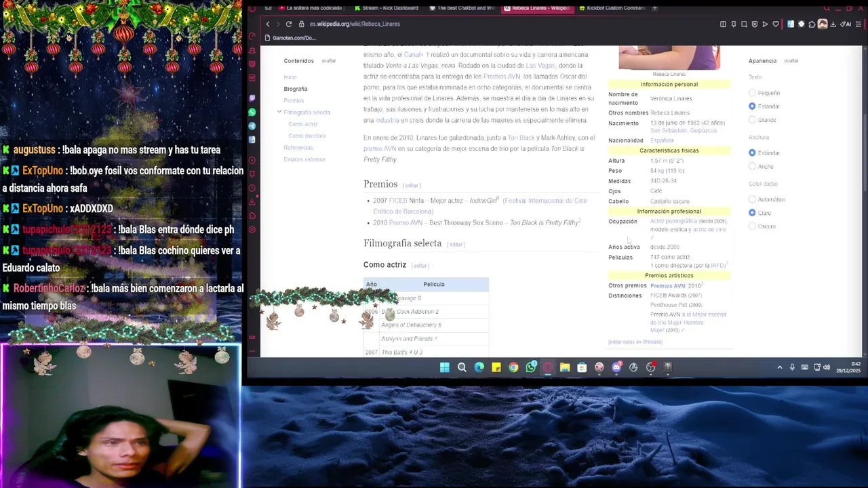Click the profile avatar in the toolbar
The width and height of the screenshot is (868, 488).
click(823, 24)
